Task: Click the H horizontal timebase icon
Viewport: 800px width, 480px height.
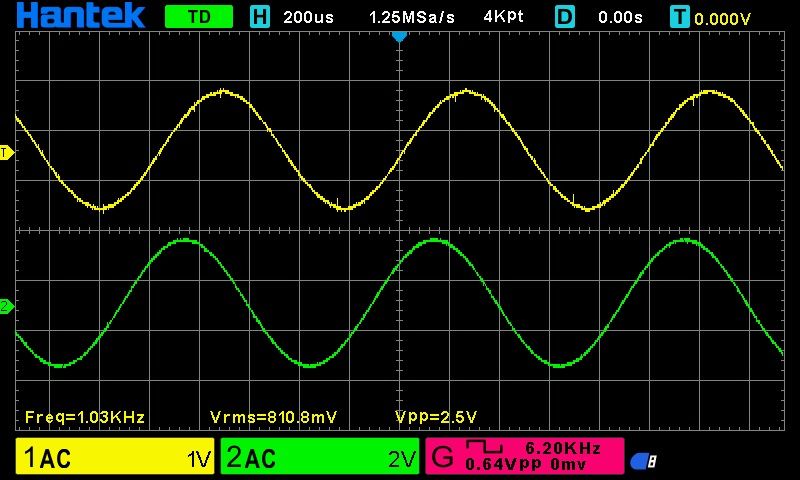Action: [x=260, y=17]
